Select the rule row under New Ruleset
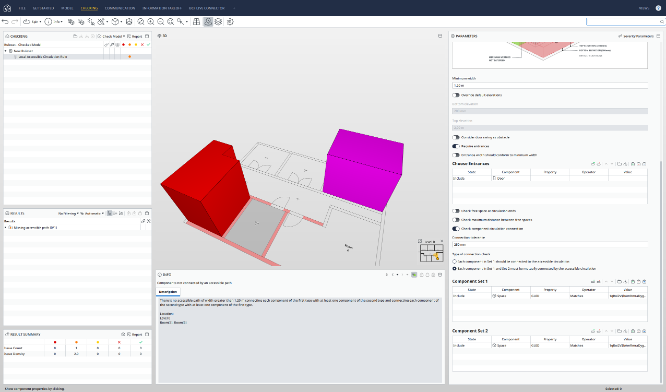Screen dimensions: 666x392 tap(77, 56)
